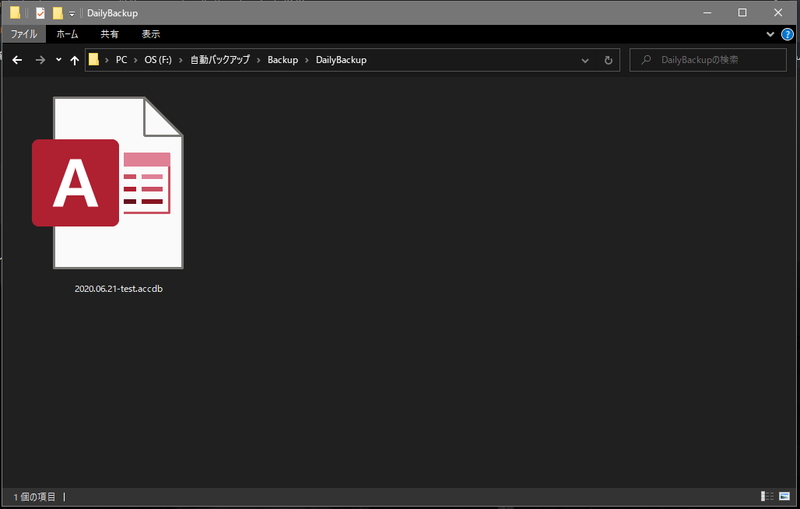Open Quick Access Toolbar customize dropdown
The width and height of the screenshot is (800, 509).
point(72,13)
